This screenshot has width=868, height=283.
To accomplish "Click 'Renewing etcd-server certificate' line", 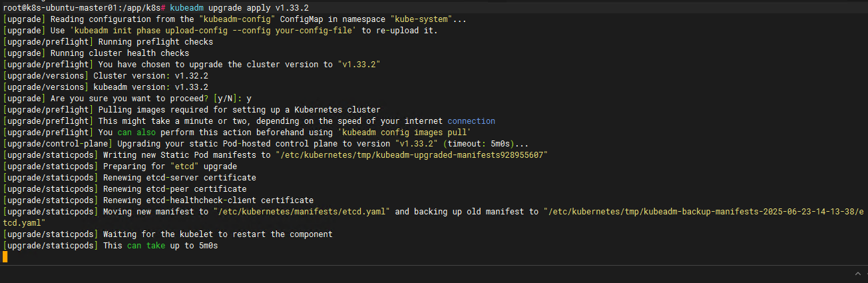I will pyautogui.click(x=129, y=177).
